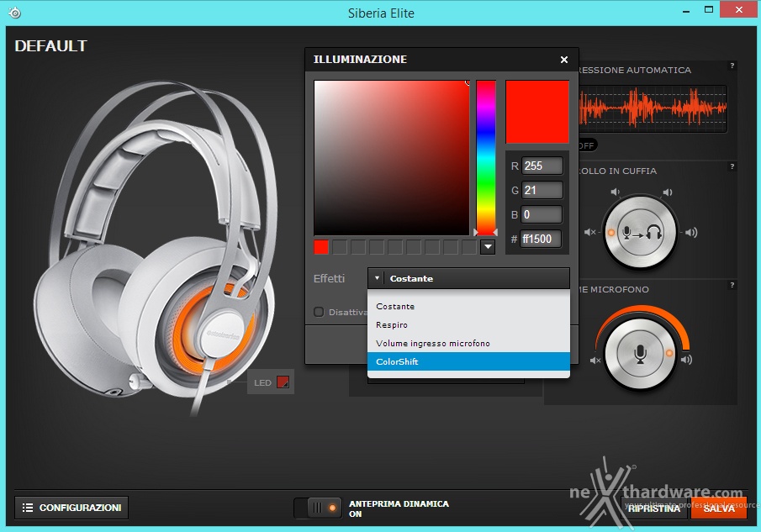Select the saved red color swatch

(321, 247)
